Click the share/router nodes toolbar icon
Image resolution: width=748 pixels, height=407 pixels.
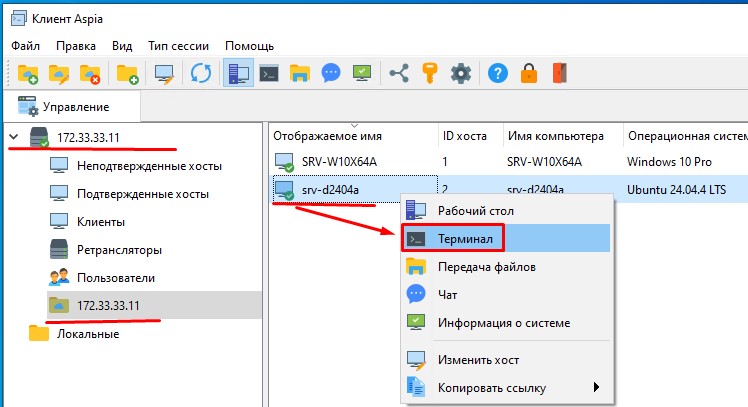point(399,73)
